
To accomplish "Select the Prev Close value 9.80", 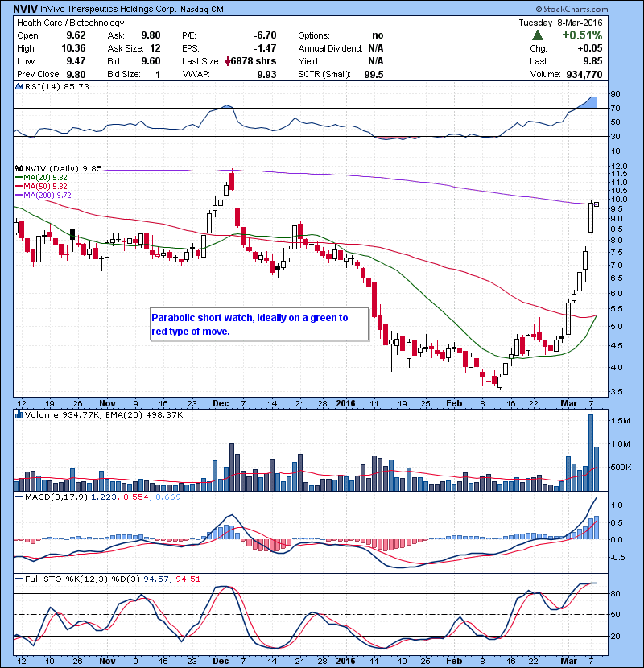I will (76, 74).
